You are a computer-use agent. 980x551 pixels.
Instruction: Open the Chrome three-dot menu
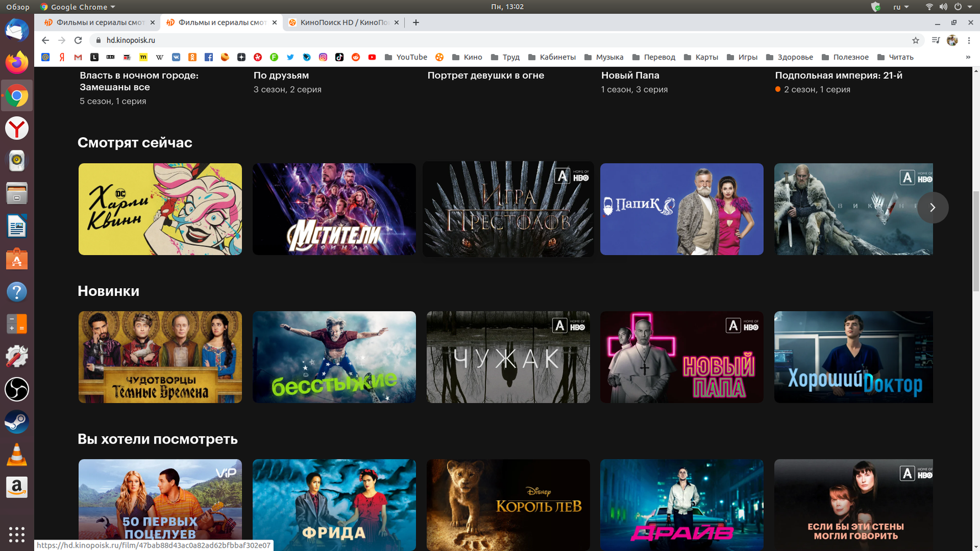(969, 40)
